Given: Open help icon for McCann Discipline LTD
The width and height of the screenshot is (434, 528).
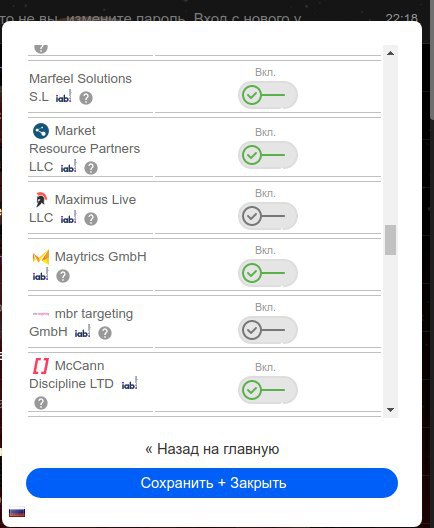Looking at the screenshot, I should click(41, 403).
